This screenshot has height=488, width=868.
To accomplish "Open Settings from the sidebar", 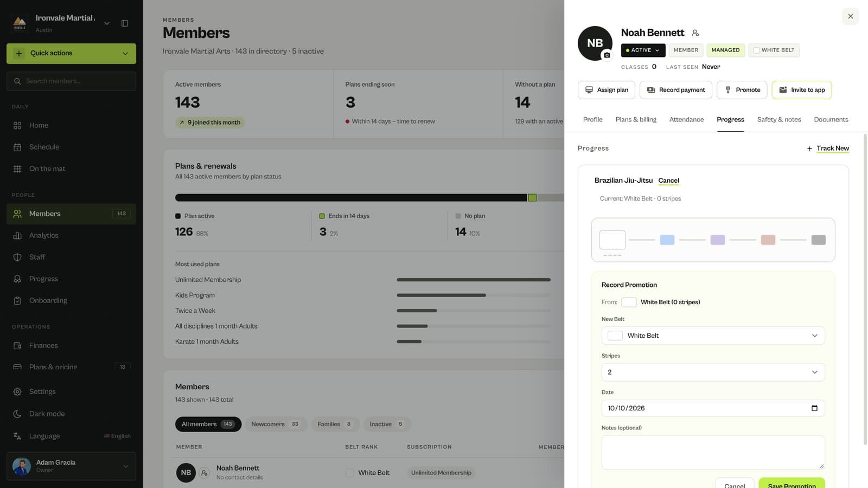I will (71, 391).
